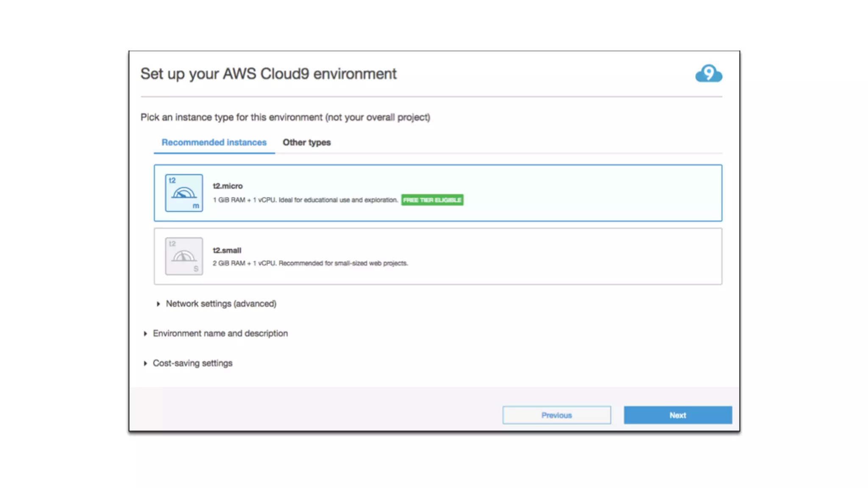Click the t2.micro name label
Viewport: 868px width, 488px height.
pyautogui.click(x=228, y=186)
